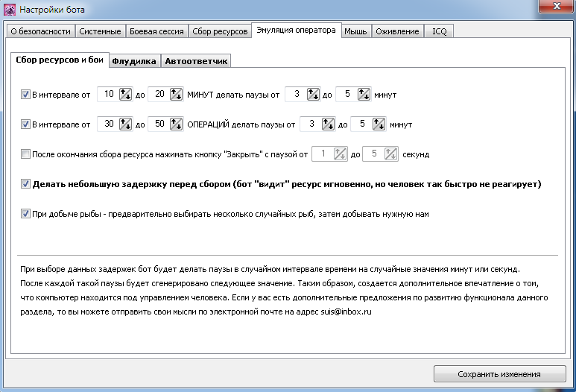Open the 'О безопасности' tab

click(x=41, y=31)
